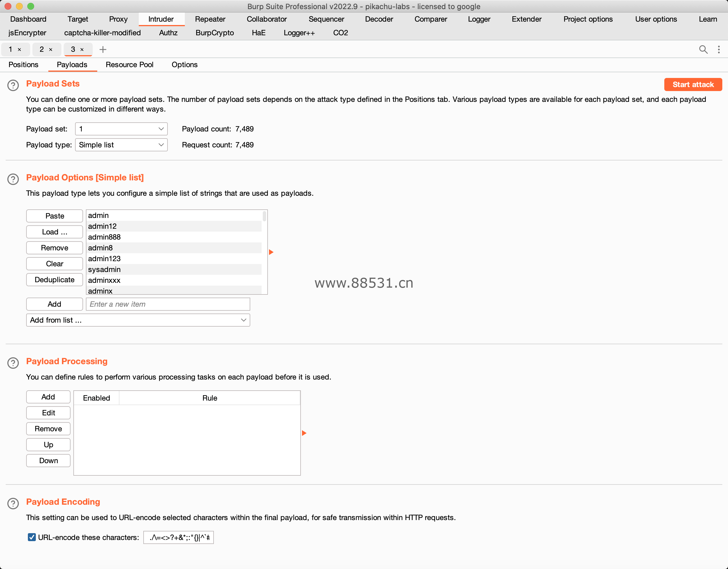Viewport: 728px width, 569px height.
Task: Toggle URL-encode these characters checkbox
Action: [32, 537]
